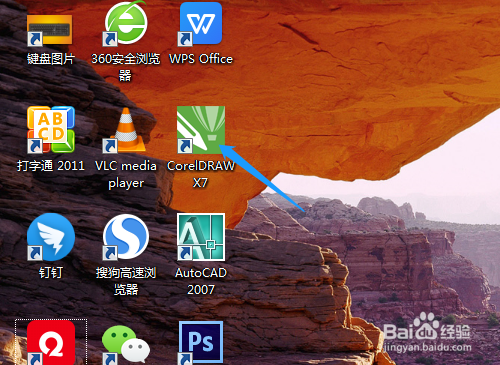500x365 pixels.
Task: Click the 搜狗高速浏览器 label text
Action: pos(126,281)
